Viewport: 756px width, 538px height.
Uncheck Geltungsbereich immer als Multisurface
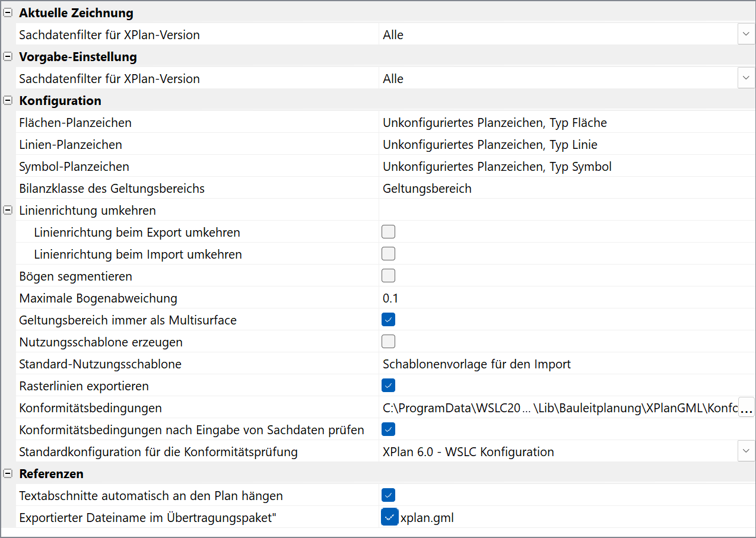click(388, 320)
